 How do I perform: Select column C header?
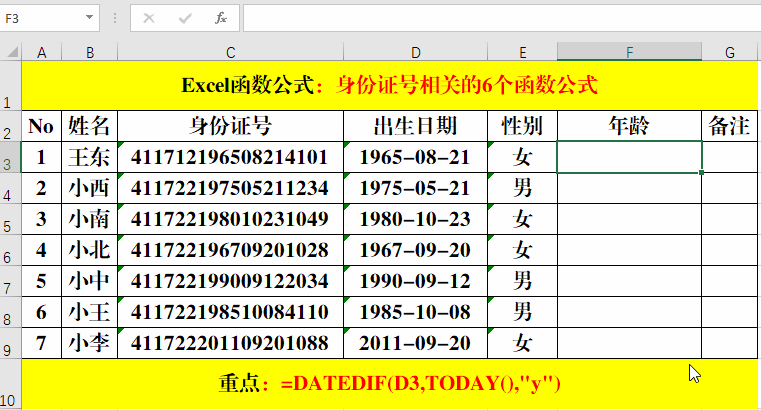[231, 52]
